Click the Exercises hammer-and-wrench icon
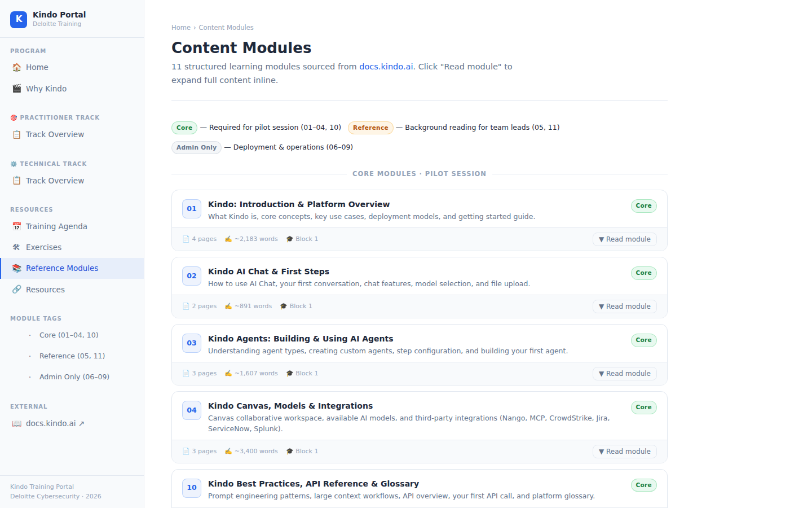Image resolution: width=812 pixels, height=508 pixels. [x=17, y=247]
